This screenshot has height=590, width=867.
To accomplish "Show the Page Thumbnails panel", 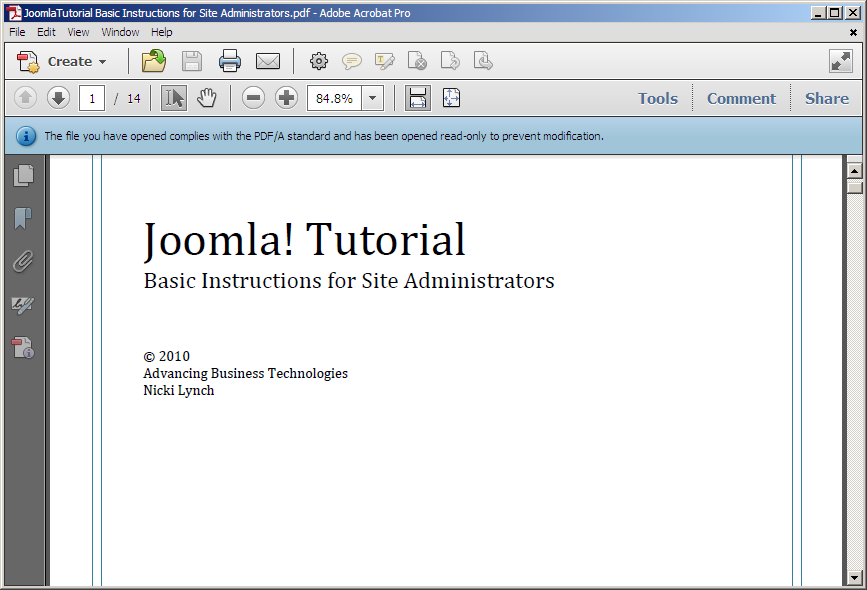I will coord(23,175).
